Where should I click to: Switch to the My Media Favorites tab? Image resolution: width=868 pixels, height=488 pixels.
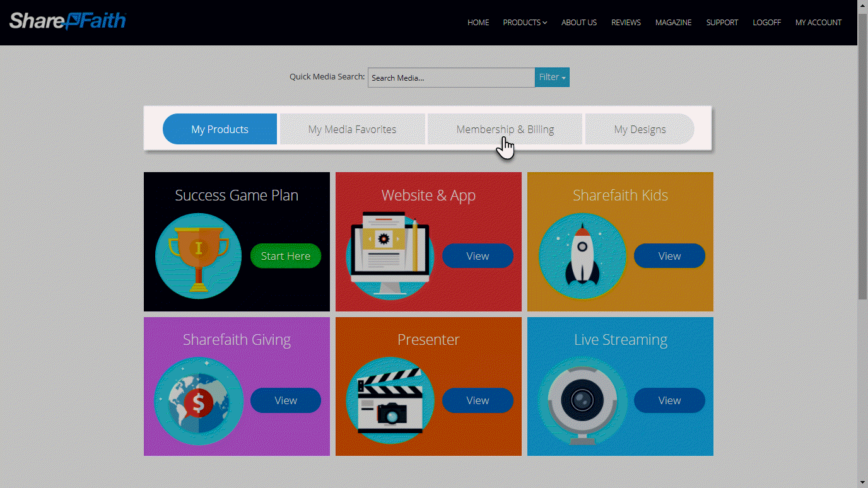coord(352,129)
